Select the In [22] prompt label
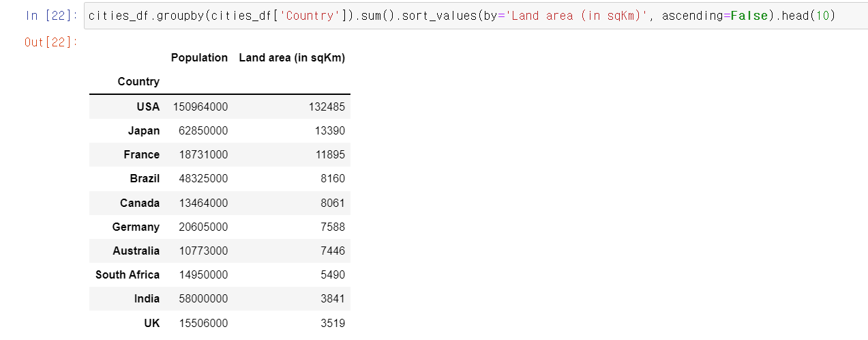Image resolution: width=868 pixels, height=340 pixels. coord(52,15)
